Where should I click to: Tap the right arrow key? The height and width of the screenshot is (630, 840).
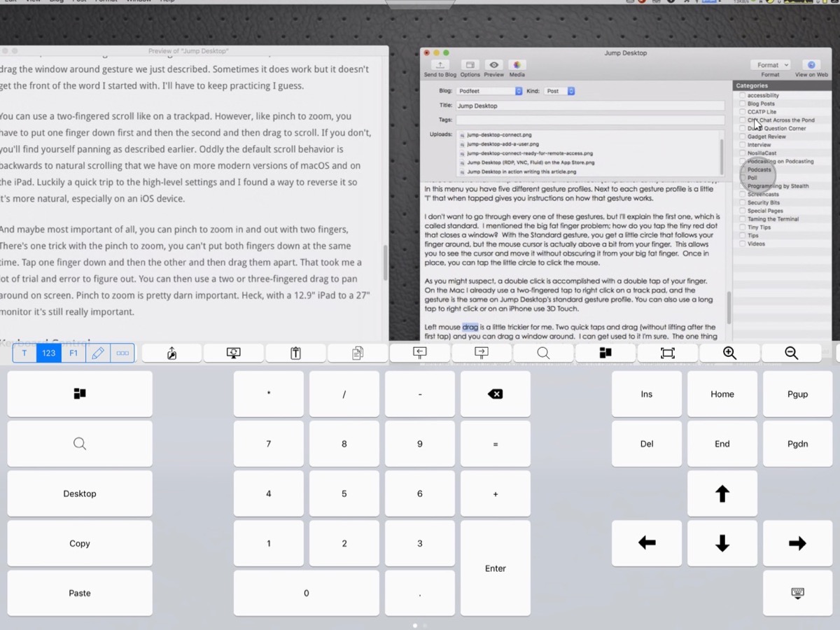[797, 543]
